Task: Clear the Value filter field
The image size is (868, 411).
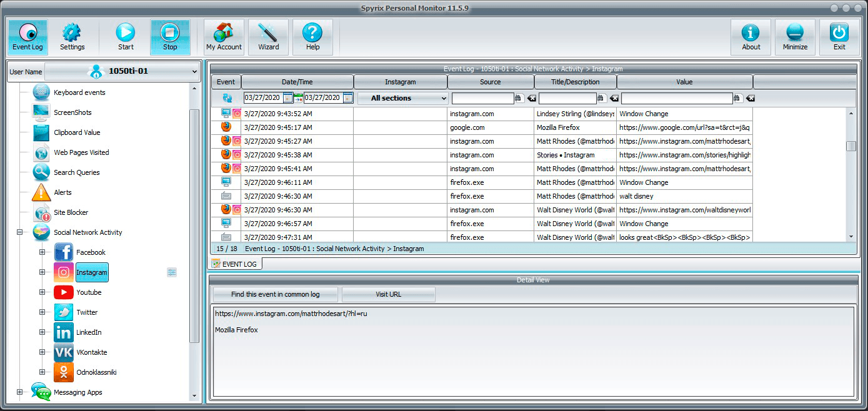Action: click(750, 98)
